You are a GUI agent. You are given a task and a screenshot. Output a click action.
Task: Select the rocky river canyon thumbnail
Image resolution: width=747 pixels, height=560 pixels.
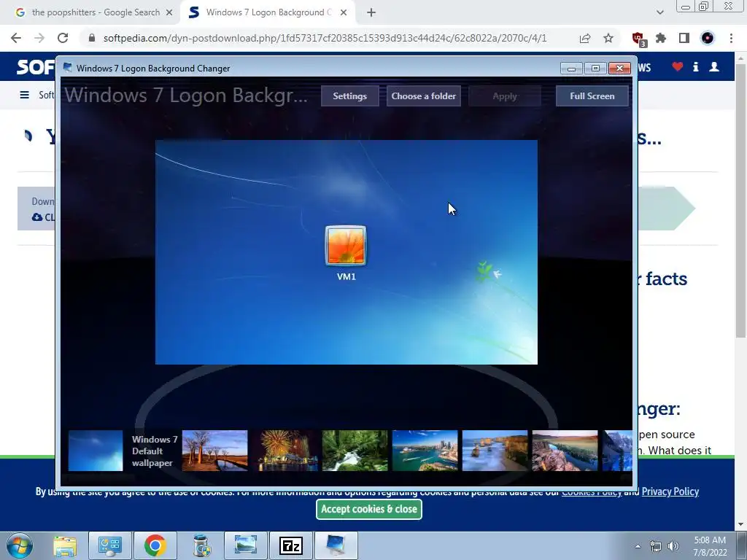pos(565,451)
